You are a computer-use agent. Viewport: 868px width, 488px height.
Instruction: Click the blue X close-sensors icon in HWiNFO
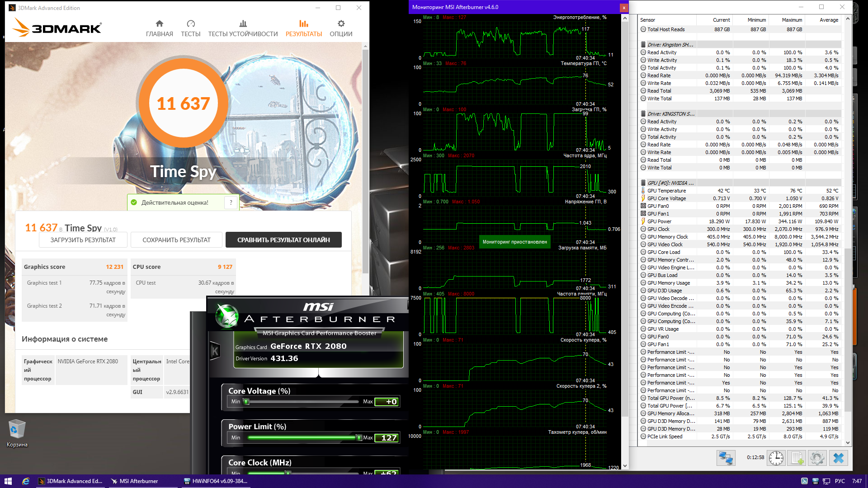click(838, 458)
